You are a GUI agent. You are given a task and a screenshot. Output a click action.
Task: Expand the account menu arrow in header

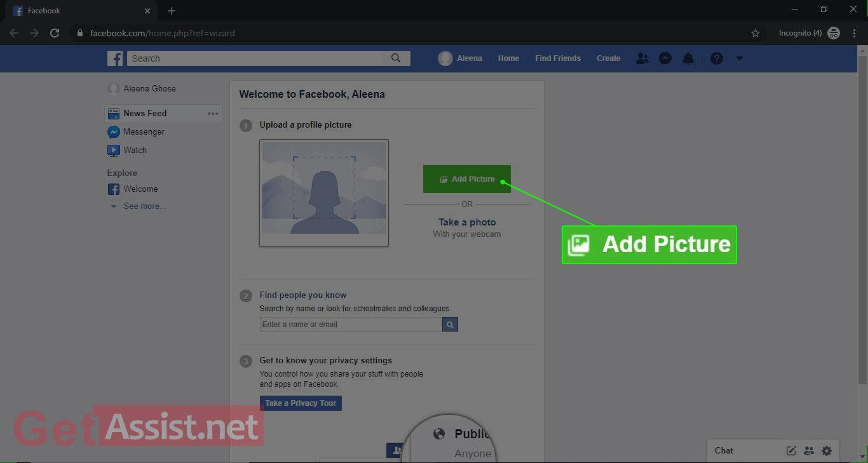pyautogui.click(x=740, y=58)
